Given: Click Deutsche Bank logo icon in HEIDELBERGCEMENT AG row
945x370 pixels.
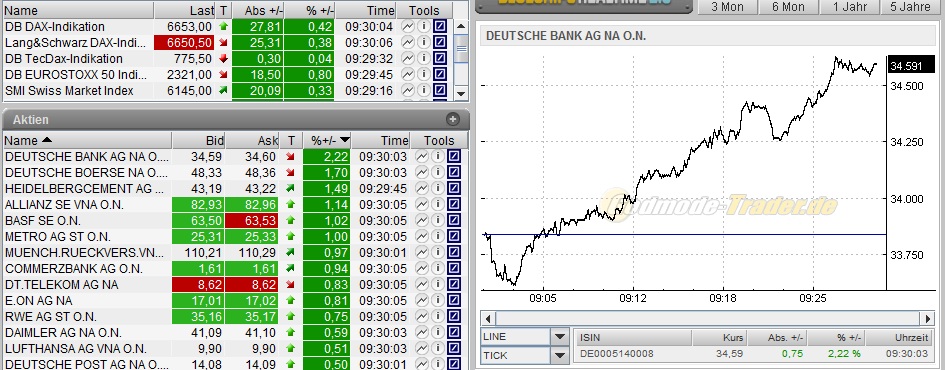Looking at the screenshot, I should click(x=453, y=189).
